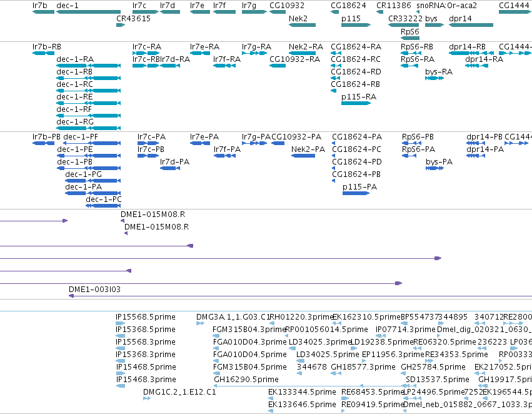Select protein bys-PA
The image size is (532, 414).
pos(434,168)
